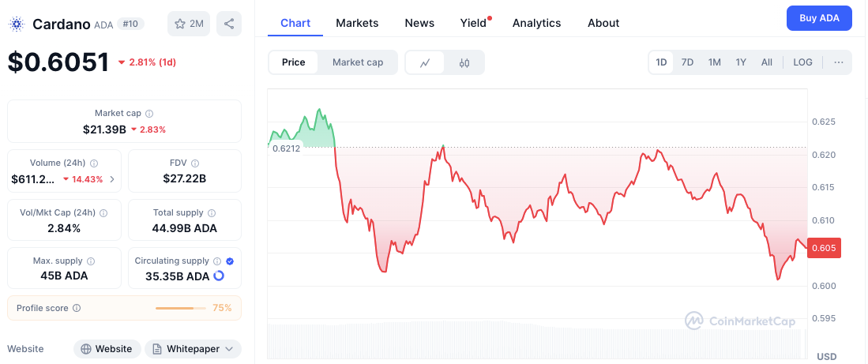Click the star watchlist button
Screen dimensions: 868x364
pyautogui.click(x=189, y=24)
